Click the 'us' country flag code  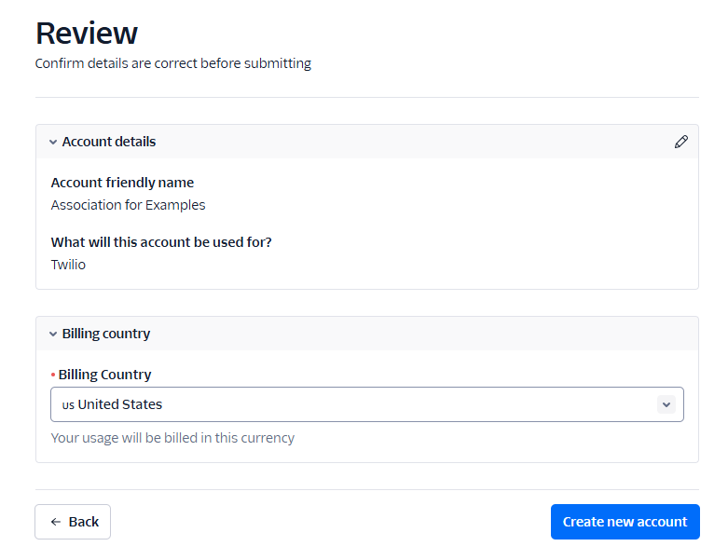click(x=68, y=405)
